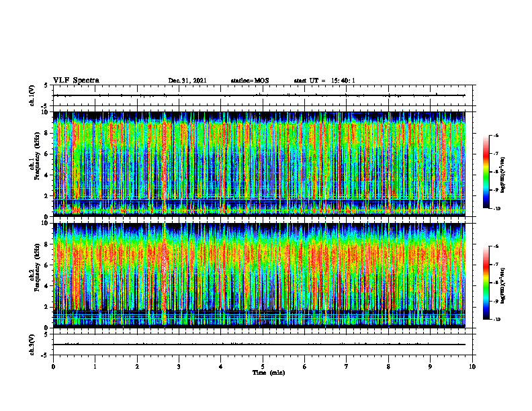Screen dimensions: 532x411
Task: Select the date text "Dec. 31, 2021"
Action: click(x=187, y=81)
